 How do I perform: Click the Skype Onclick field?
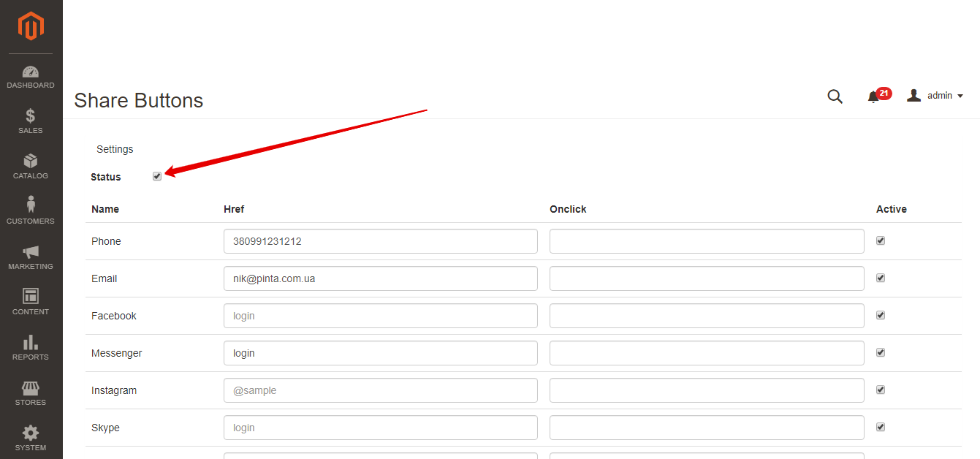click(x=707, y=428)
